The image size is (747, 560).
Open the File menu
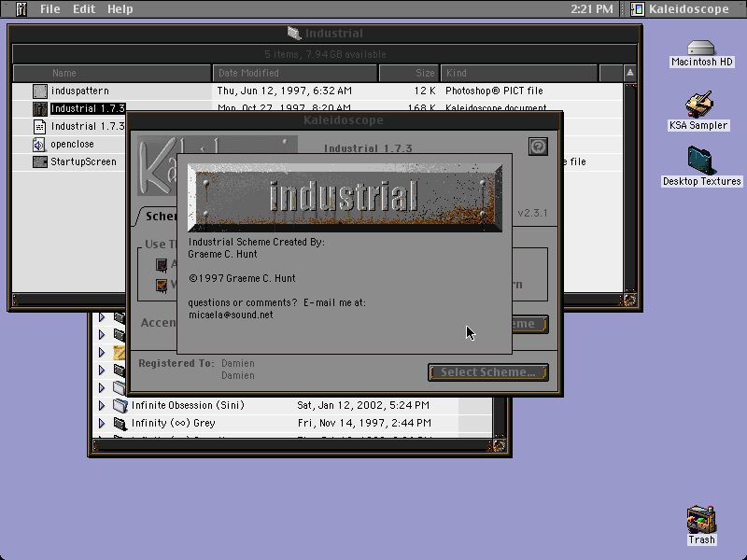pyautogui.click(x=49, y=9)
